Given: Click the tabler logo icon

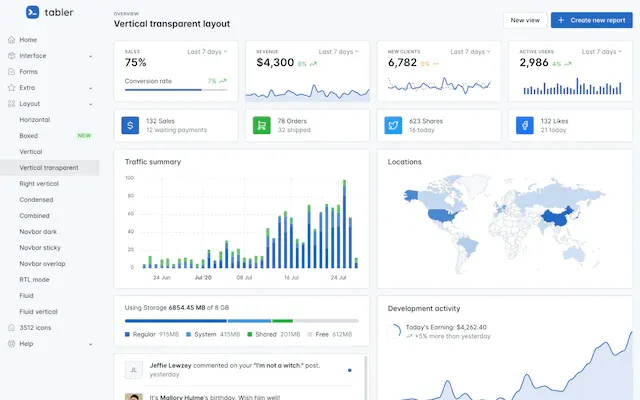Looking at the screenshot, I should click(x=32, y=12).
